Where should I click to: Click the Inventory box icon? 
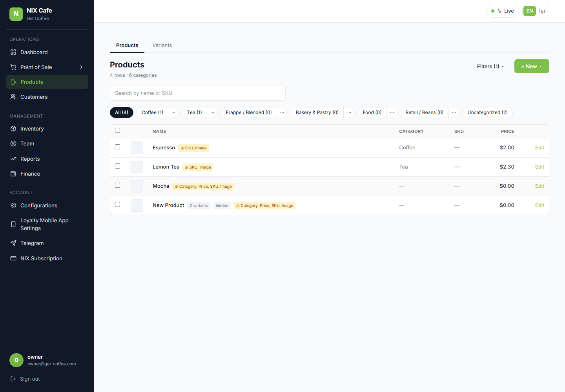click(x=13, y=129)
